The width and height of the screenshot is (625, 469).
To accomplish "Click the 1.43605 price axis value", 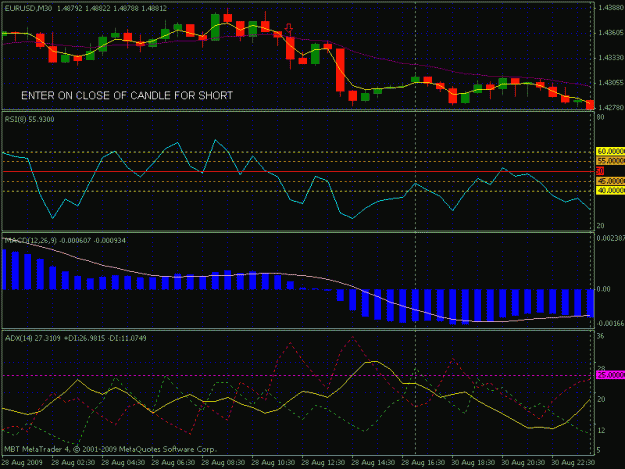I will tap(611, 33).
